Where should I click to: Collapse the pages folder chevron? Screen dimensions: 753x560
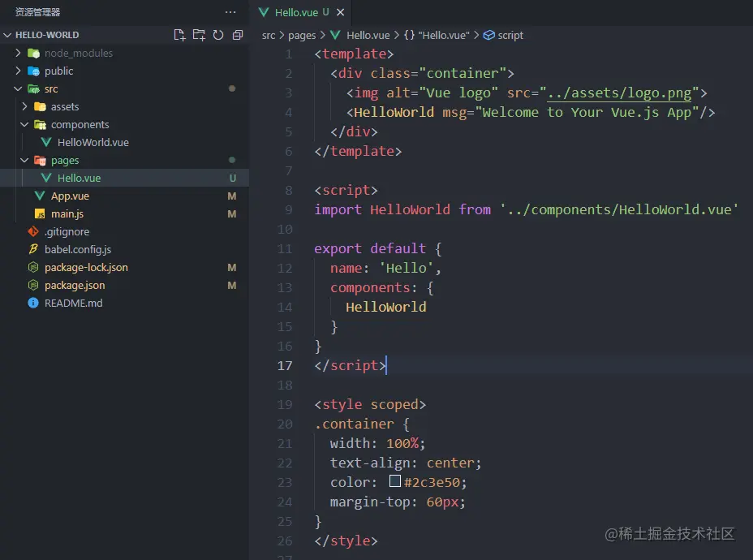(x=25, y=160)
